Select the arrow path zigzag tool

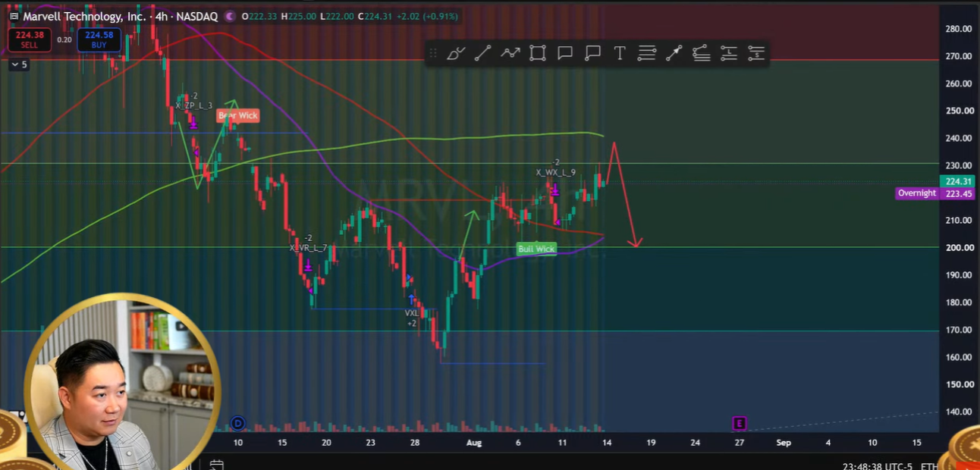[x=510, y=53]
